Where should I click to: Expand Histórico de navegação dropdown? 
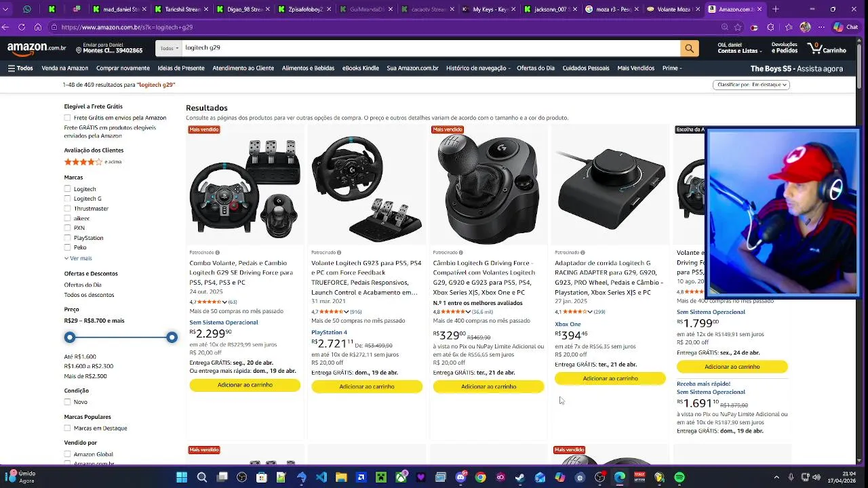pyautogui.click(x=479, y=68)
